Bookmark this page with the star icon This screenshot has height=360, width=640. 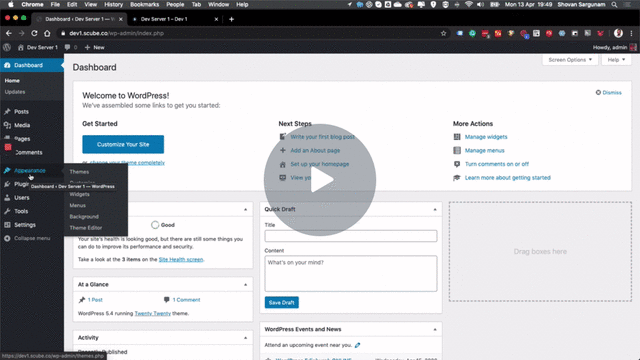click(444, 33)
